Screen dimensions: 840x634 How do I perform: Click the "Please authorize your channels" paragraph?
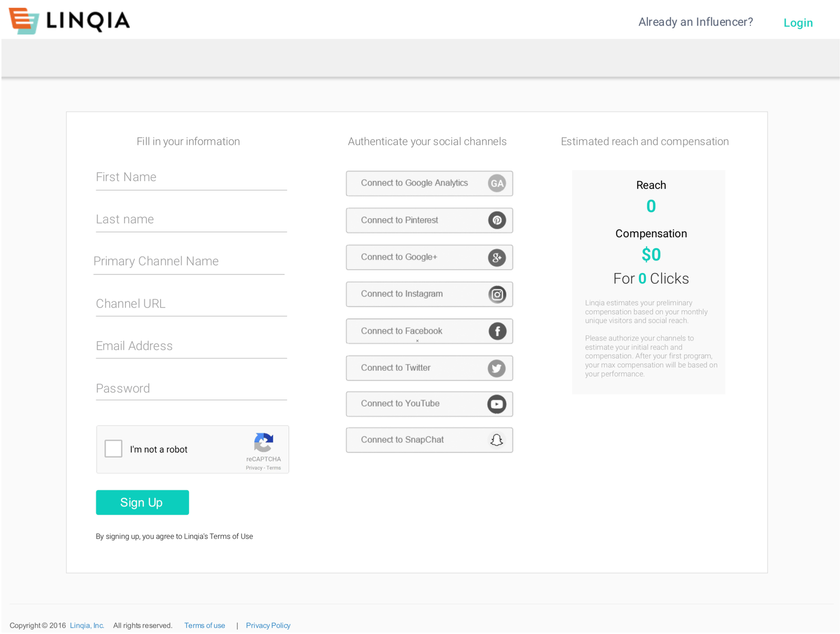651,356
